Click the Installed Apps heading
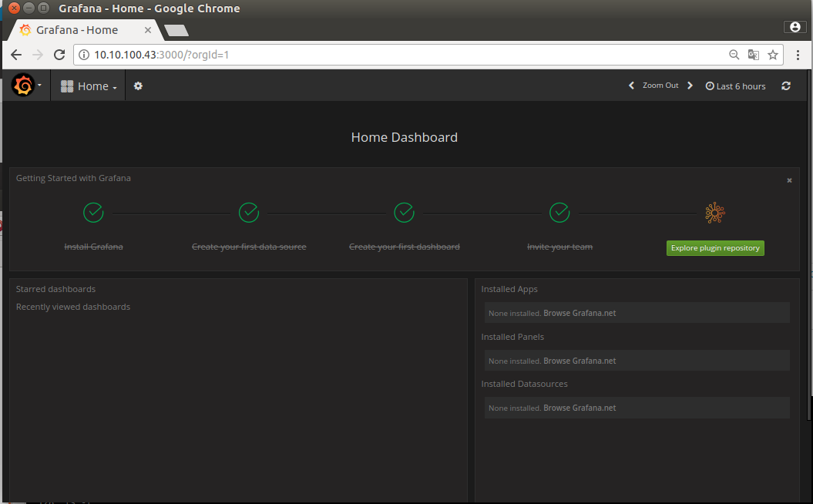The width and height of the screenshot is (813, 504). pos(509,289)
